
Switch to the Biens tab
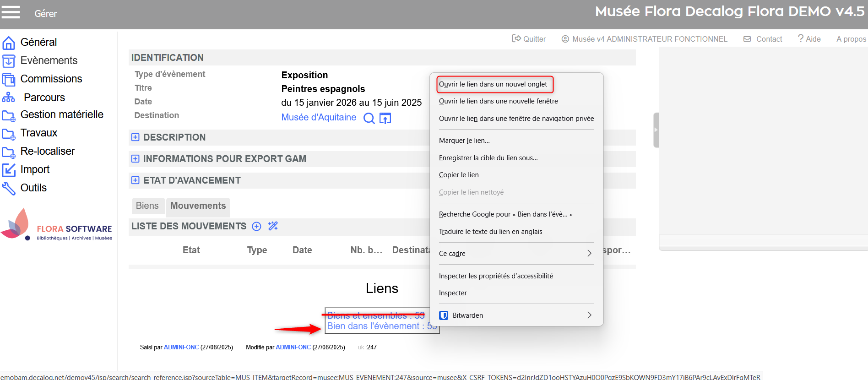(147, 206)
